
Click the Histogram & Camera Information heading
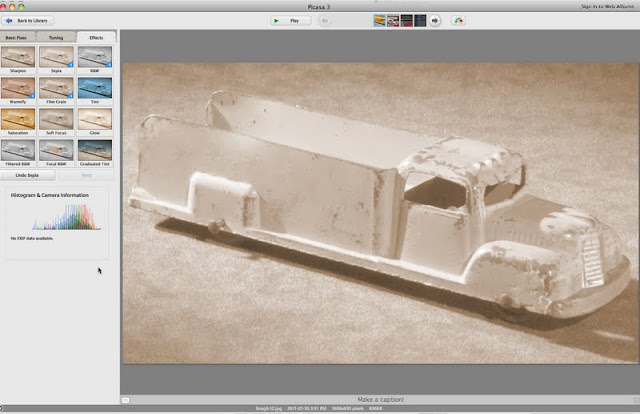[49, 195]
